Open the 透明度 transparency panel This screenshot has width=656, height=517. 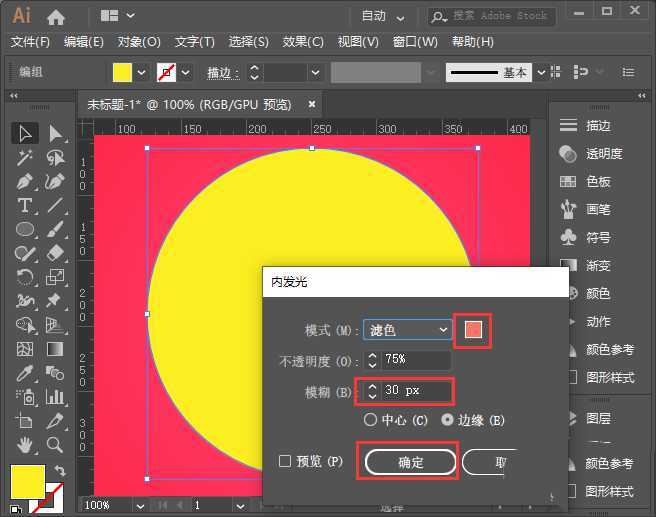603,154
